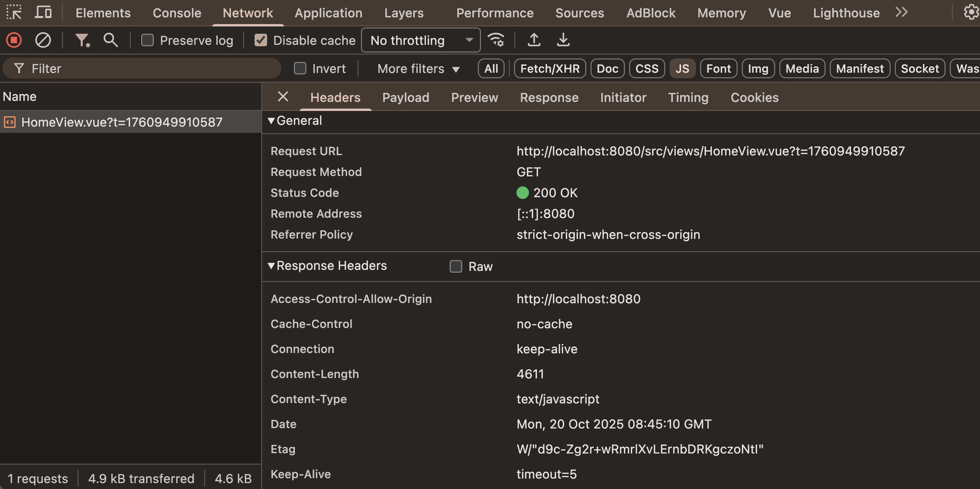Stop recording network log
Image resolution: width=980 pixels, height=489 pixels.
(14, 40)
